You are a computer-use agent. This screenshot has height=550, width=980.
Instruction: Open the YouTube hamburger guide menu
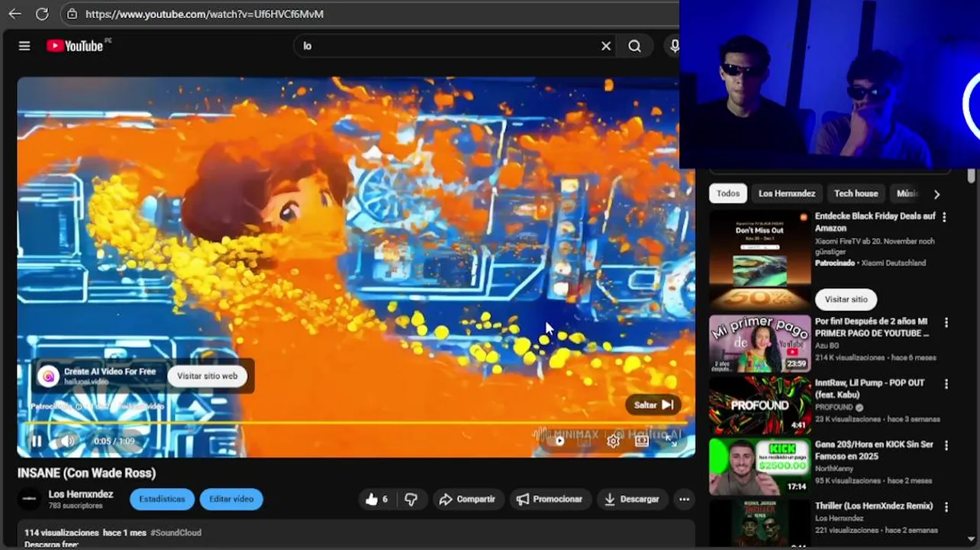(24, 46)
